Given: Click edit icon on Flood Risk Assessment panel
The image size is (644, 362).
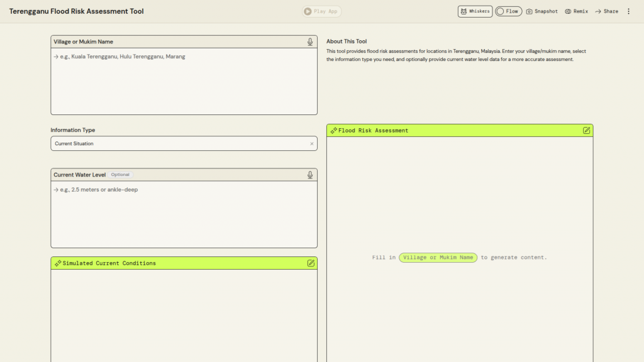Looking at the screenshot, I should tap(586, 131).
